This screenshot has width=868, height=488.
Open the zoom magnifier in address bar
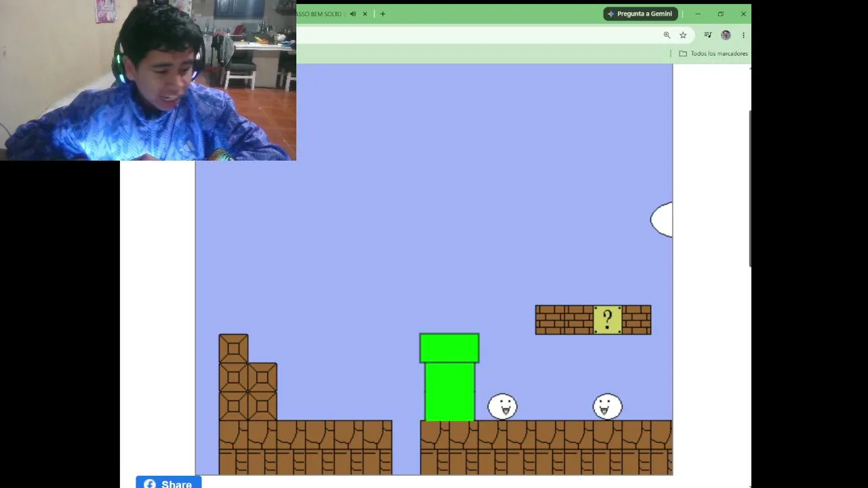667,35
